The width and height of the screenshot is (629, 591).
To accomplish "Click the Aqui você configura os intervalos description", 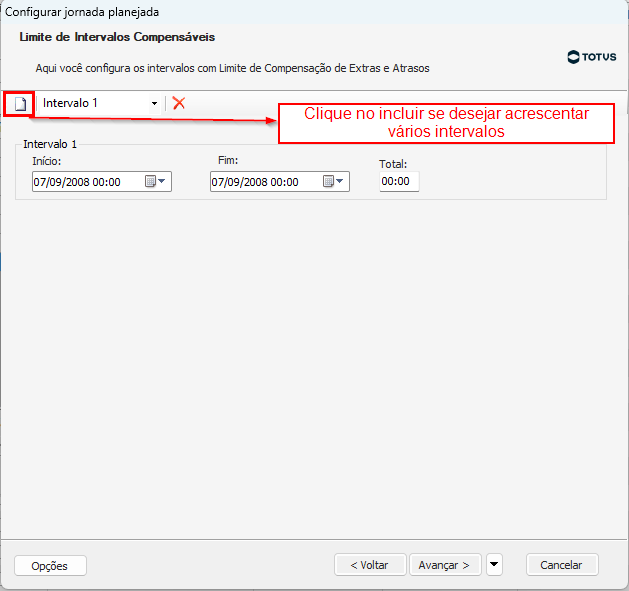I will coord(232,68).
